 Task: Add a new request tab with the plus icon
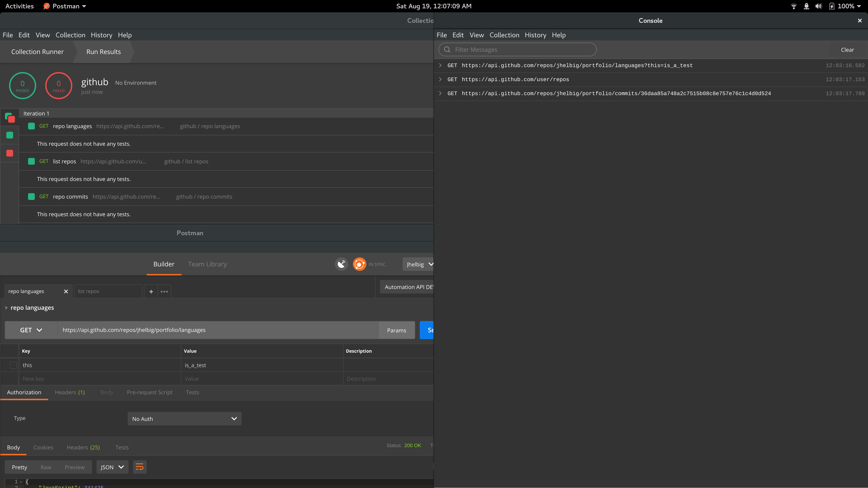click(151, 292)
